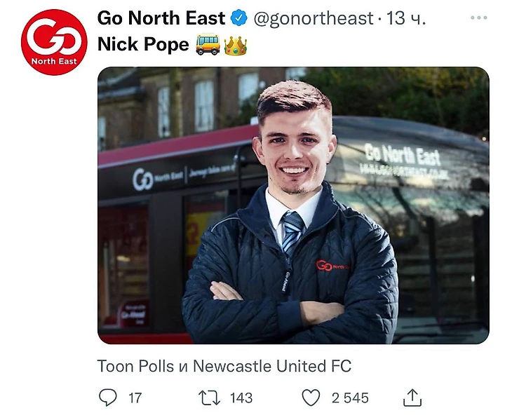The width and height of the screenshot is (512, 420).
Task: Click the reply speech bubble icon
Action: point(108,398)
